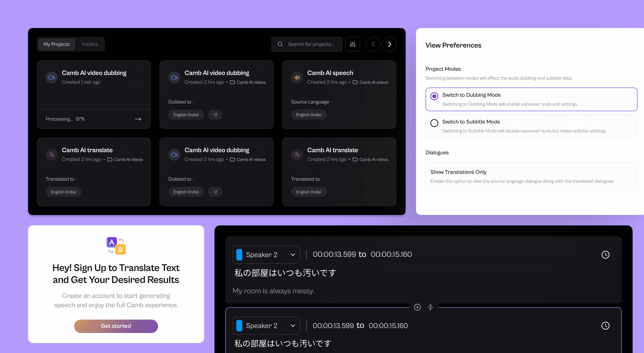Toggle the Show Translations Only option

[531, 176]
